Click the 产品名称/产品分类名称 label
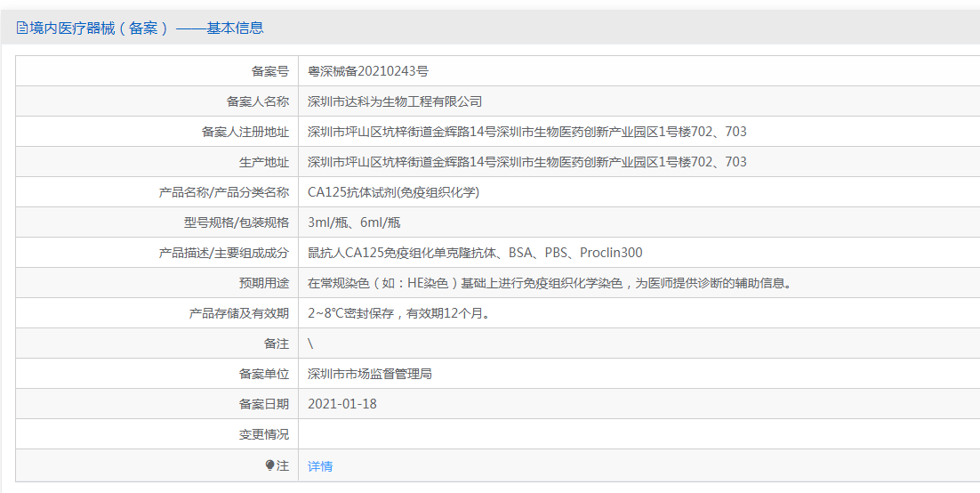 pyautogui.click(x=224, y=193)
